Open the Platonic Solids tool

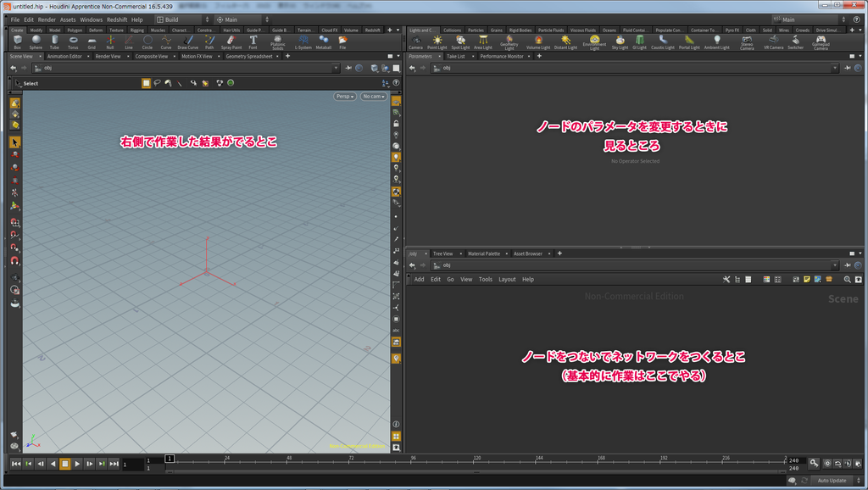278,42
